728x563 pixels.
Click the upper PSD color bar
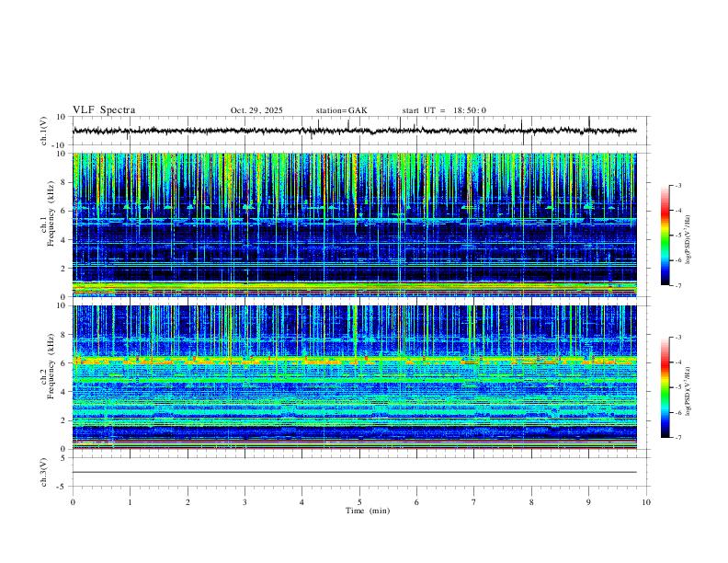click(665, 236)
